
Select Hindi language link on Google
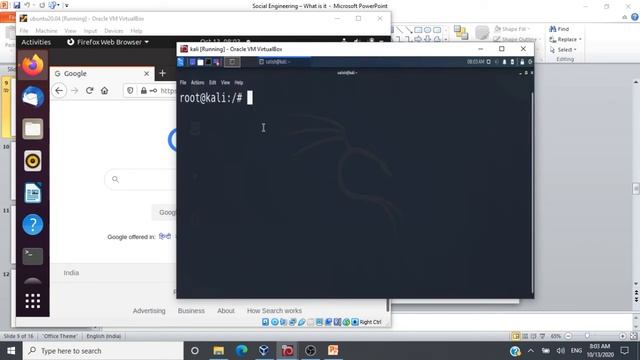pyautogui.click(x=165, y=236)
